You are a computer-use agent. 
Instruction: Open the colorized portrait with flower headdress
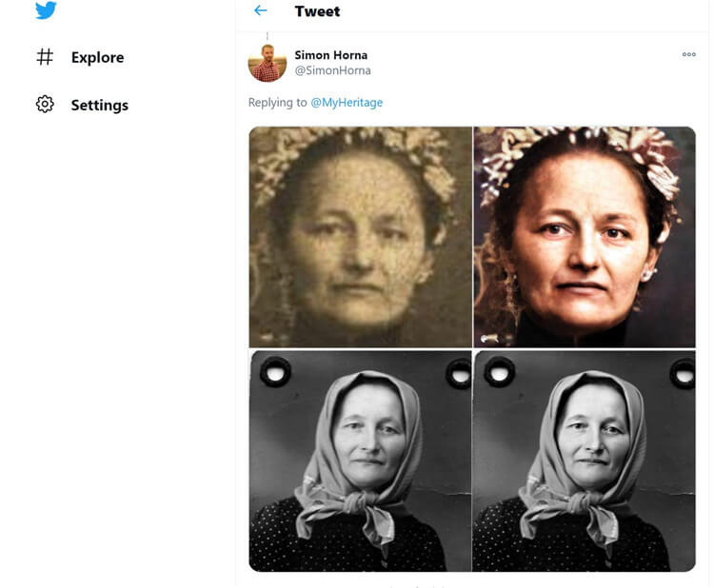tap(585, 237)
